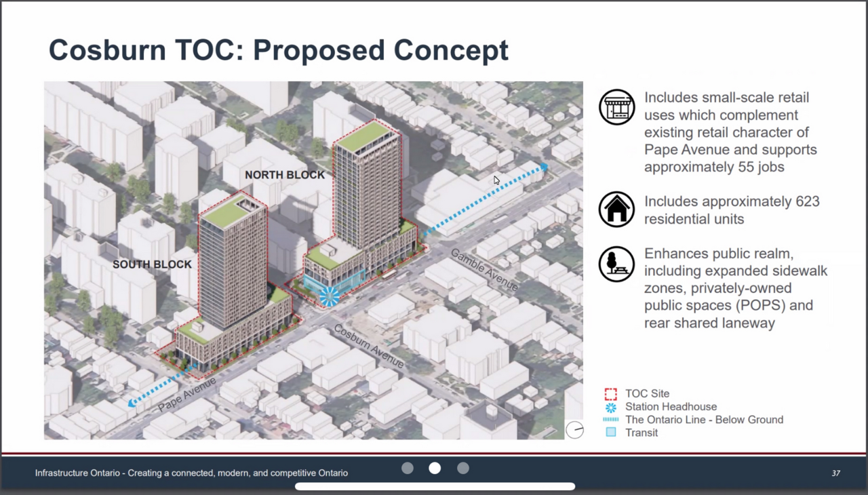Viewport: 868px width, 495px height.
Task: Click the residential house icon
Action: pos(616,210)
